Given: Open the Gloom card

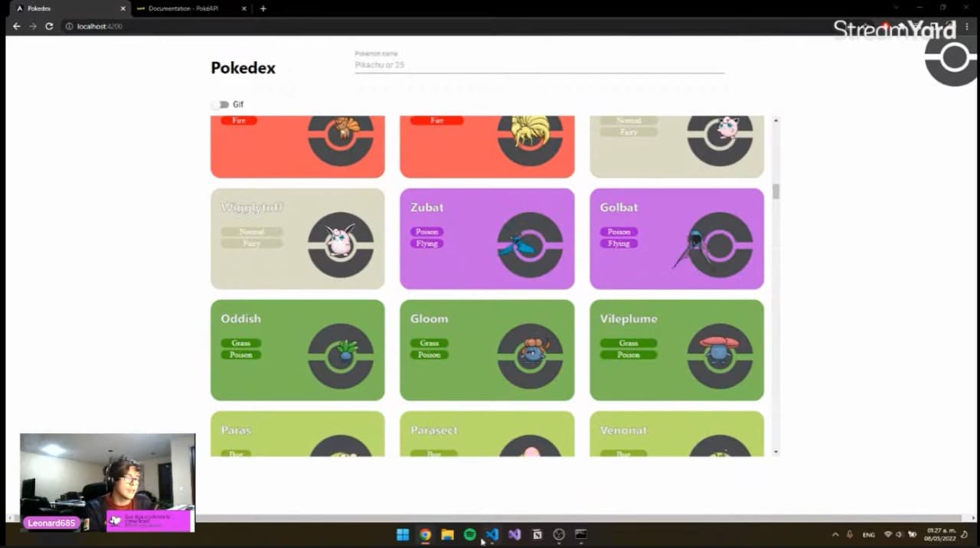Looking at the screenshot, I should point(487,350).
